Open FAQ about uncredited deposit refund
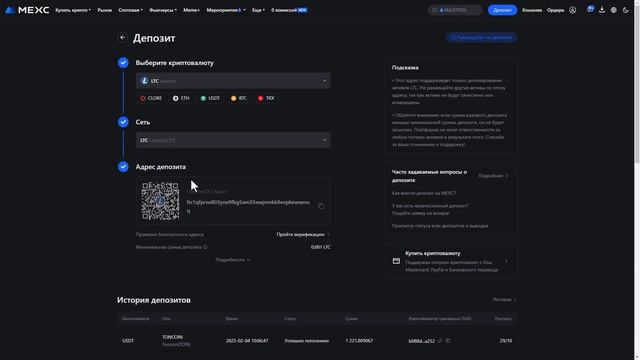The width and height of the screenshot is (640, 360). pos(430,209)
